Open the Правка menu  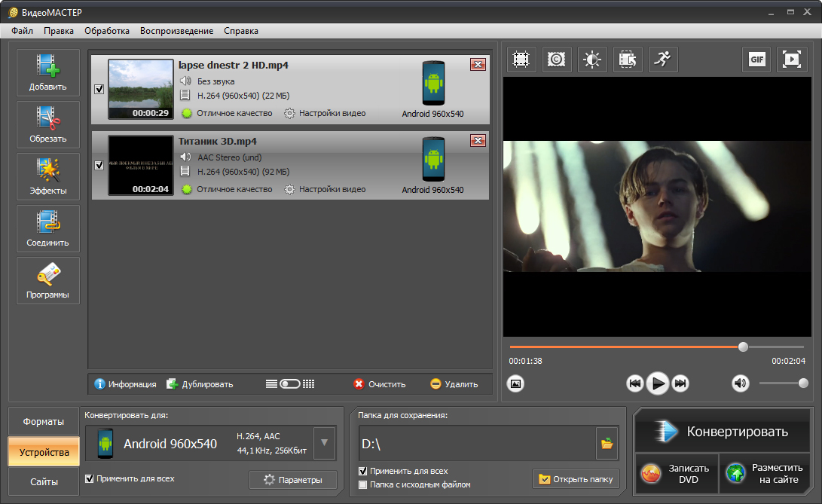pos(59,31)
